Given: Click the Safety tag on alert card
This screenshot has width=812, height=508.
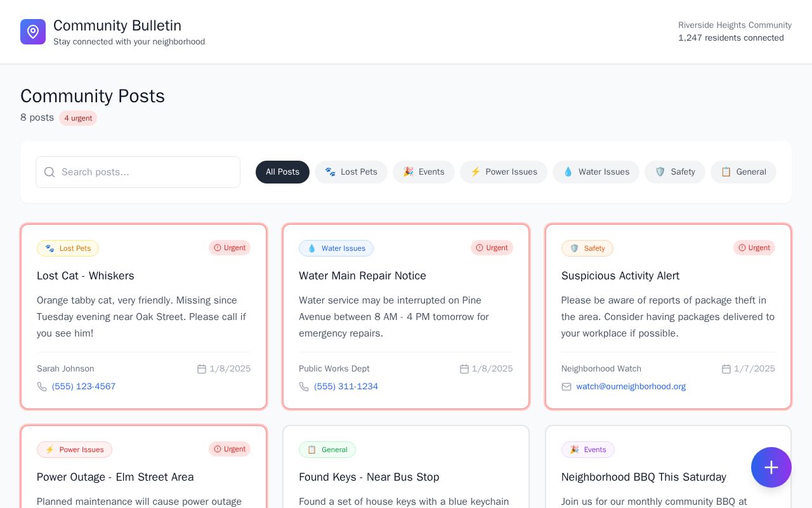Looking at the screenshot, I should (587, 248).
